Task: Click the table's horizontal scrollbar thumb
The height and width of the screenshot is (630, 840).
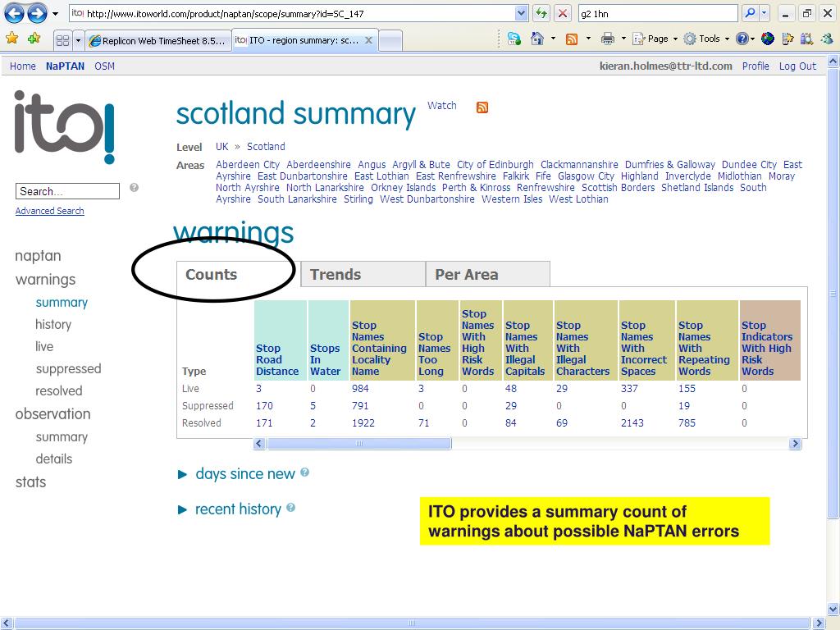Action: (x=359, y=444)
